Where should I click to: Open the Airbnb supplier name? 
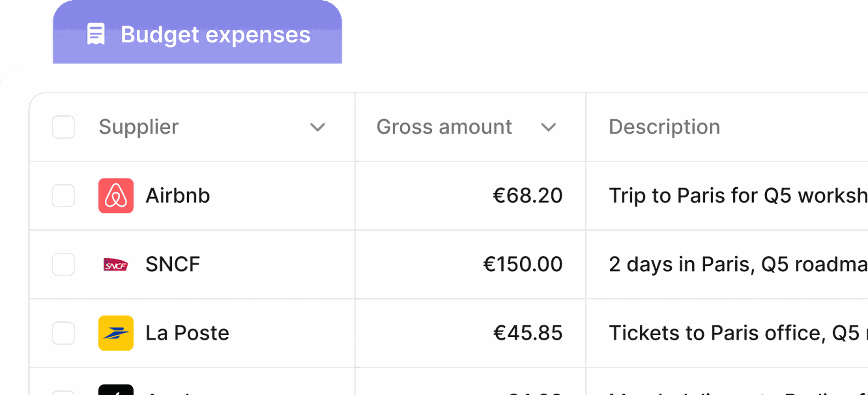178,196
